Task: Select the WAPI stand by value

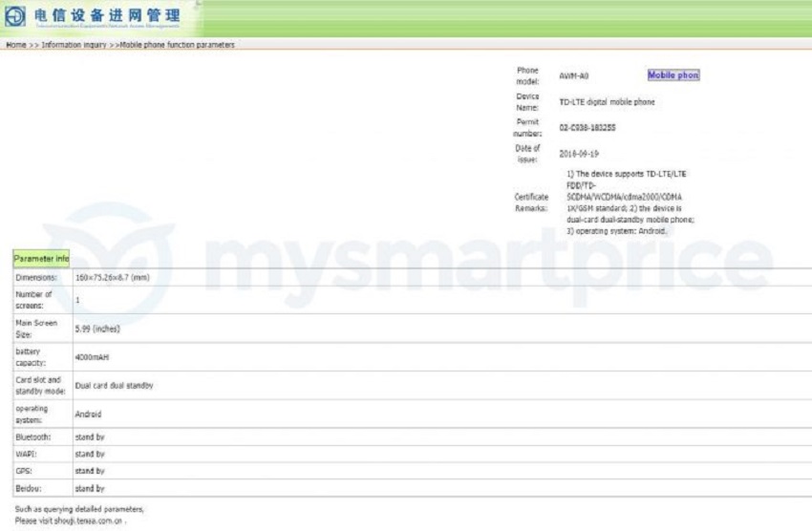Action: 90,454
